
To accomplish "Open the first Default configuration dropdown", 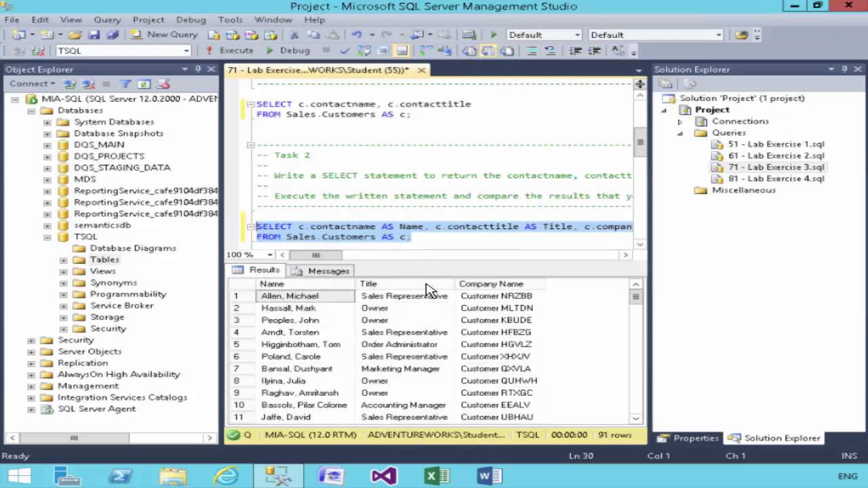I will pos(578,35).
